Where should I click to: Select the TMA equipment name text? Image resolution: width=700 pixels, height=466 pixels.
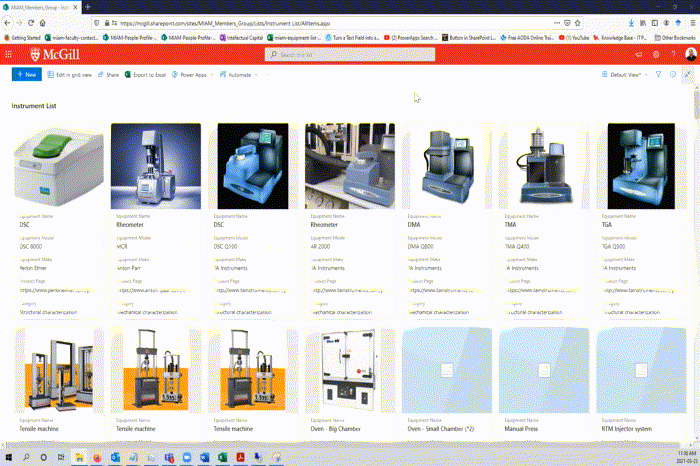[x=510, y=225]
